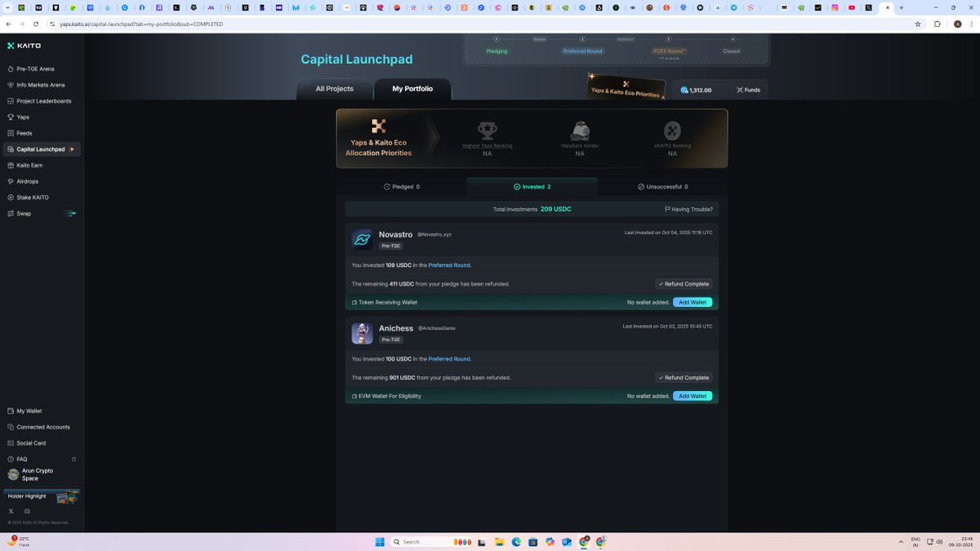
Task: Click the Connected Accounts icon
Action: (11, 427)
